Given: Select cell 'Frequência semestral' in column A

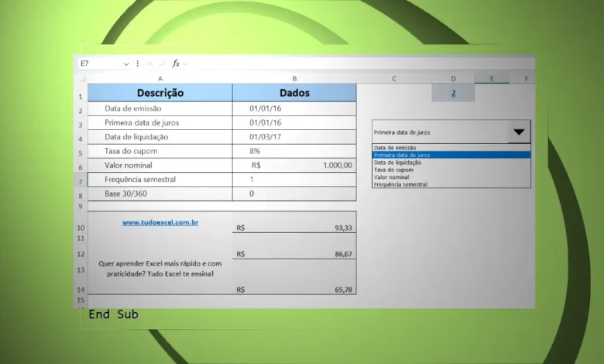Looking at the screenshot, I should pyautogui.click(x=160, y=180).
